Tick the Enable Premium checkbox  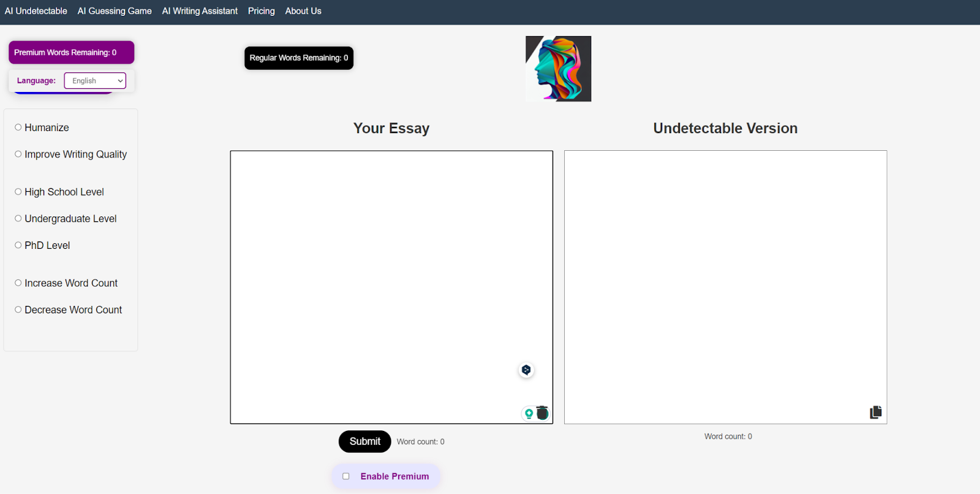346,476
